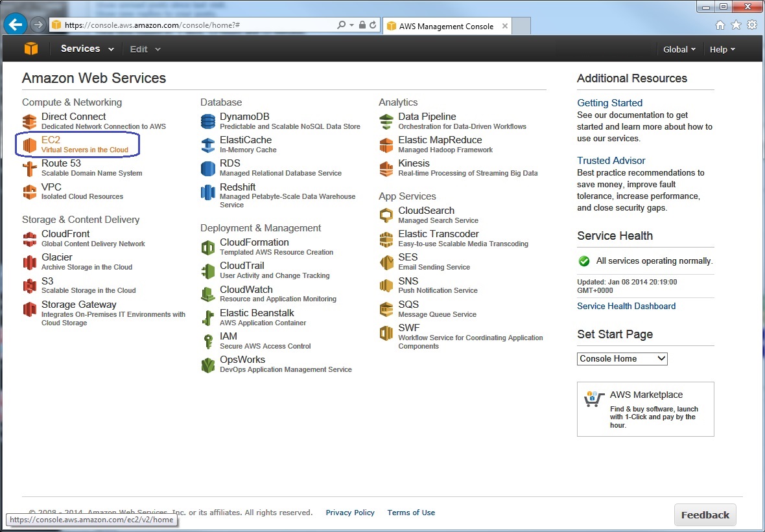The height and width of the screenshot is (532, 765).
Task: Select the CloudWatch icon
Action: point(208,294)
